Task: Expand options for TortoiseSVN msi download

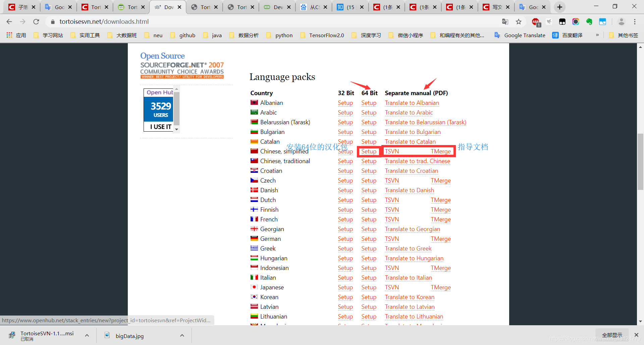Action: (x=87, y=335)
